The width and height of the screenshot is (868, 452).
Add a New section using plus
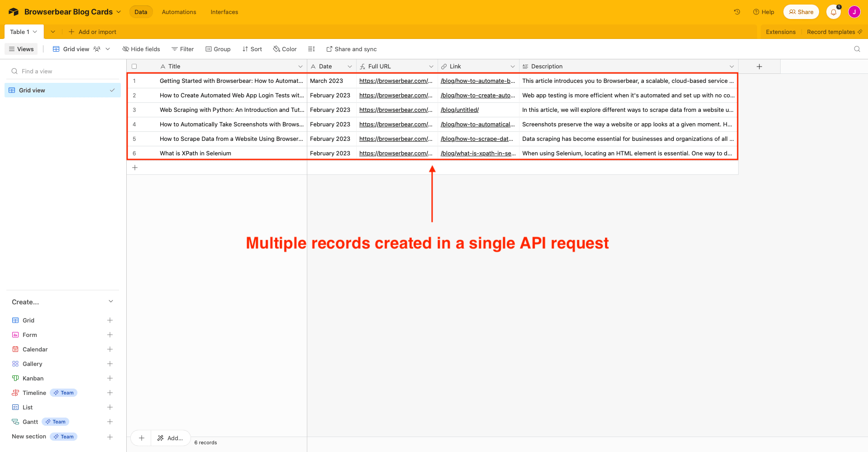[110, 437]
